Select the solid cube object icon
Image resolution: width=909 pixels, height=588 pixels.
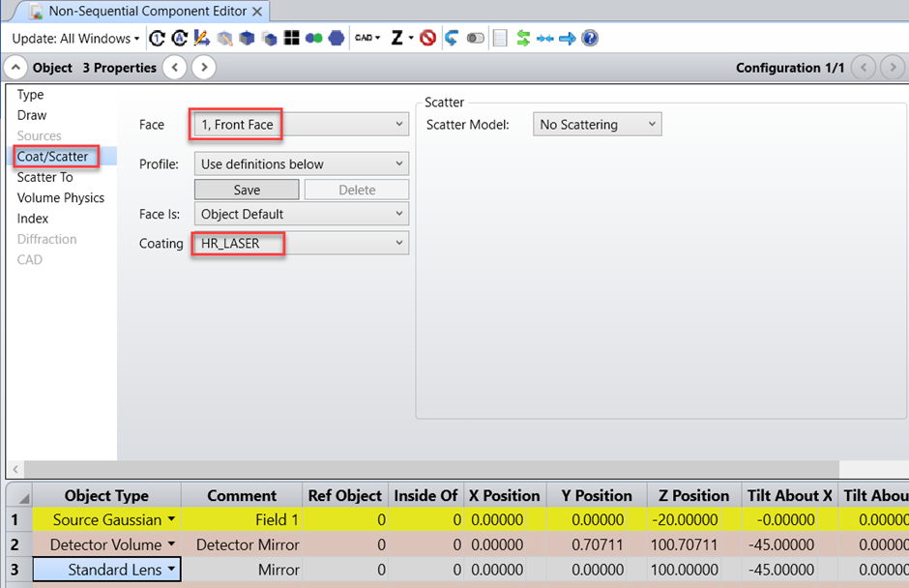246,38
